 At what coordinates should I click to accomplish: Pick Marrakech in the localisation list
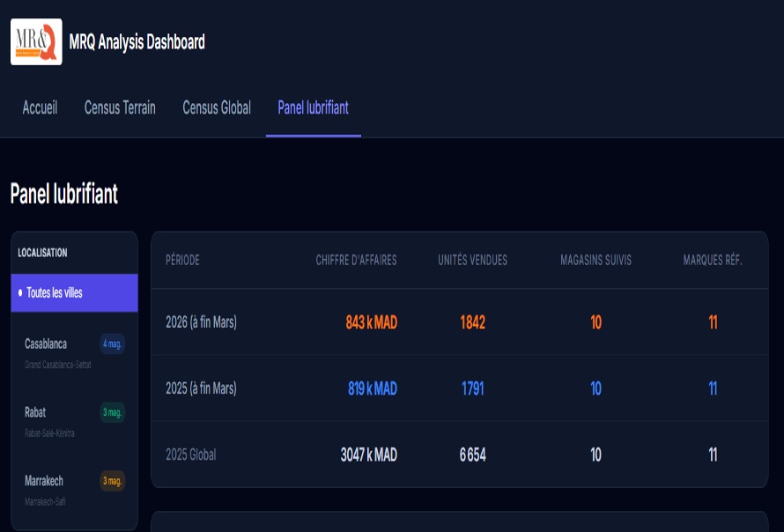click(x=44, y=481)
